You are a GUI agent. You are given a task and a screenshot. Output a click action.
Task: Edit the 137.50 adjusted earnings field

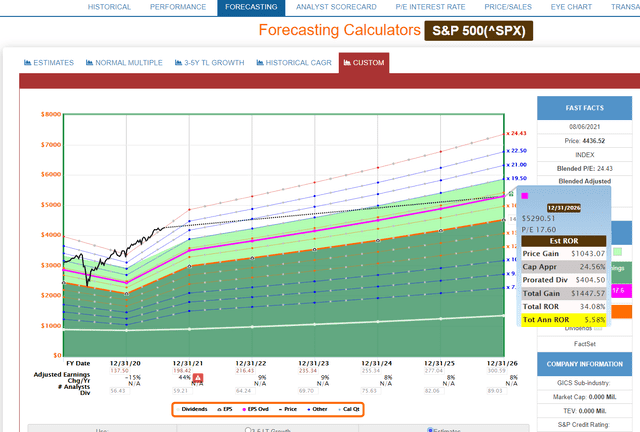(119, 371)
